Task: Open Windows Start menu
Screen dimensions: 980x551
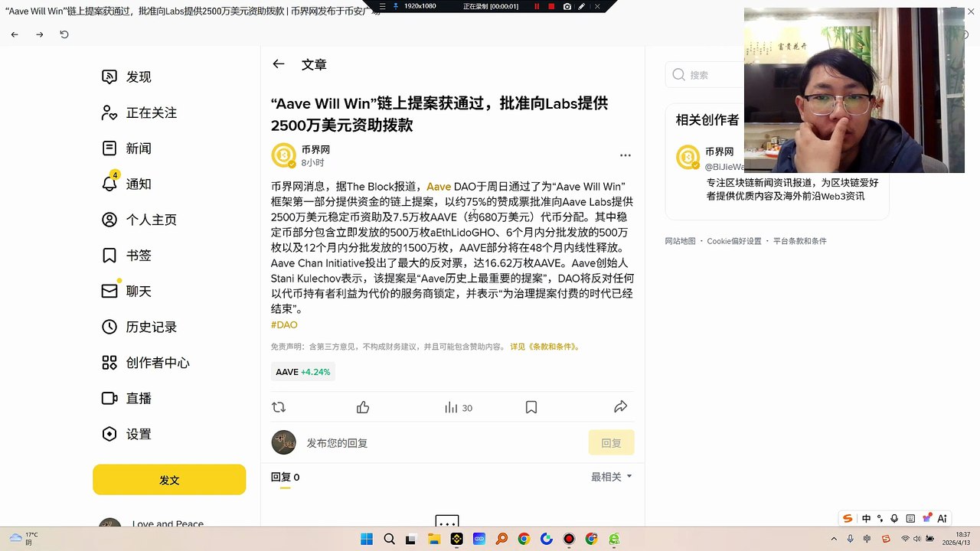Action: [366, 540]
